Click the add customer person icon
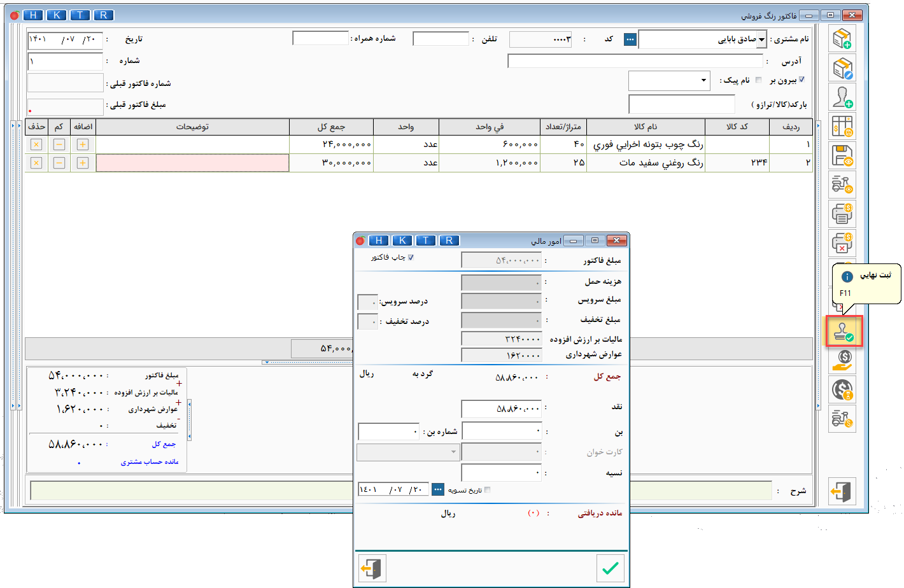 tap(842, 97)
